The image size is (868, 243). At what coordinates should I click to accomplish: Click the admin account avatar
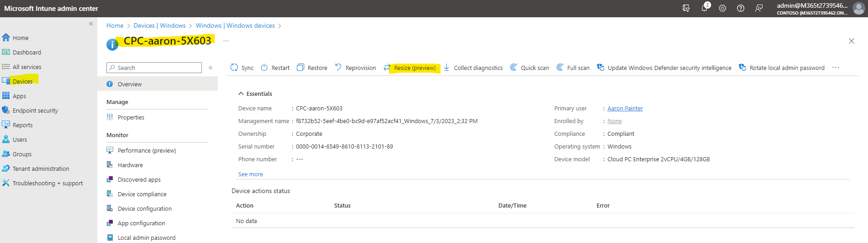click(x=858, y=8)
